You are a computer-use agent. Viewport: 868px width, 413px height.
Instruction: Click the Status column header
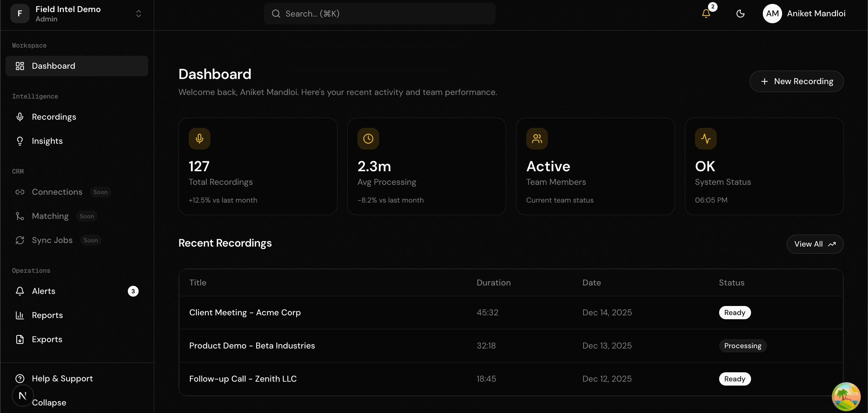click(x=731, y=282)
